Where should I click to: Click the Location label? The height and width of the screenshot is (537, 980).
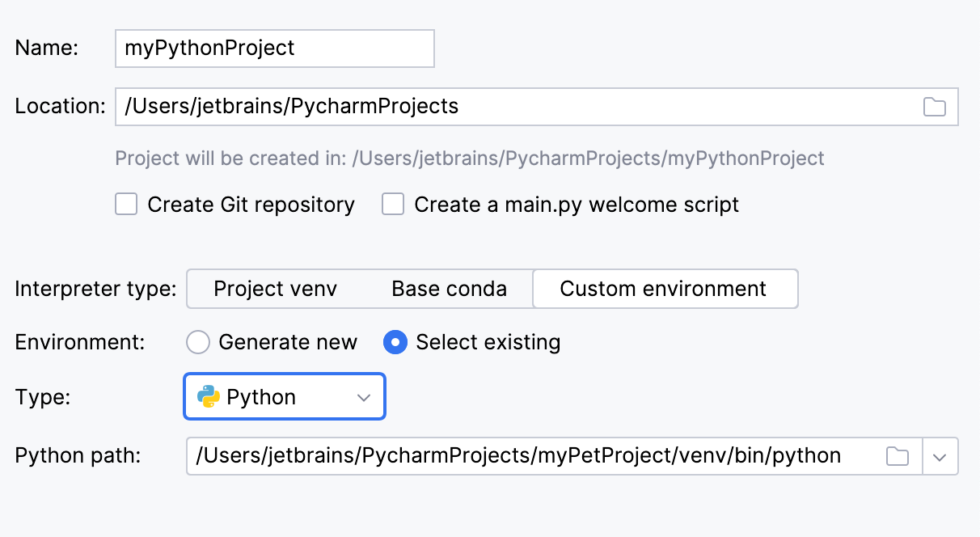click(x=60, y=107)
